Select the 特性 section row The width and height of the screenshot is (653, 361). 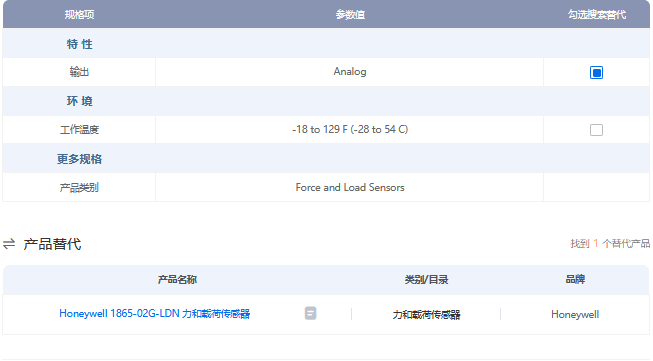(x=326, y=44)
